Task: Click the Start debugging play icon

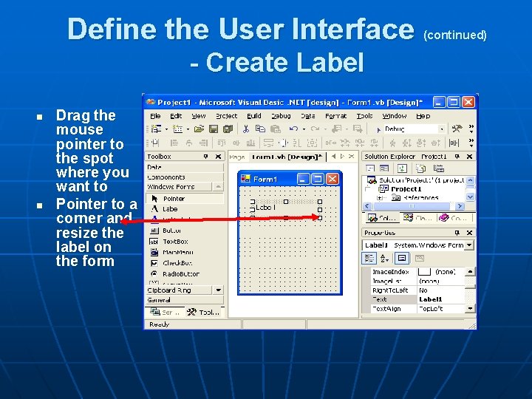Action: pyautogui.click(x=378, y=129)
